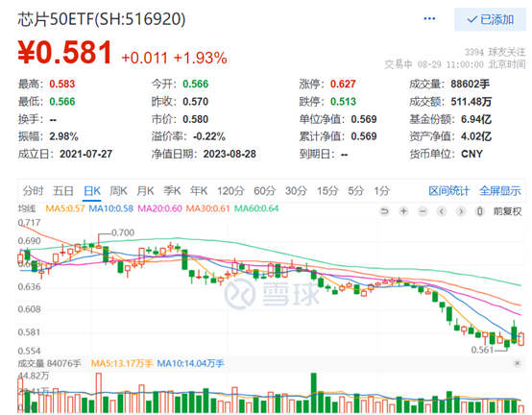
Task: Click the 芯片50ETF(SH:516920) title
Action: coord(102,19)
